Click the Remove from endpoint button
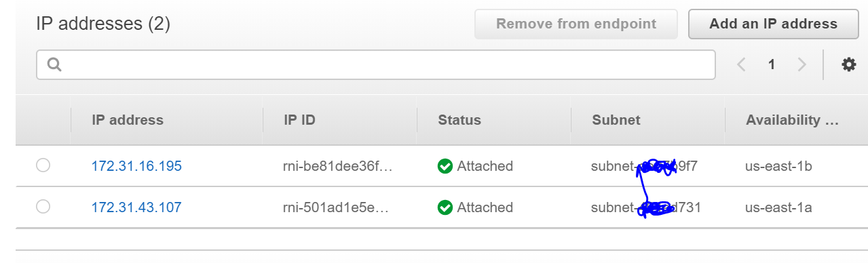Image resolution: width=868 pixels, height=263 pixels. (576, 24)
